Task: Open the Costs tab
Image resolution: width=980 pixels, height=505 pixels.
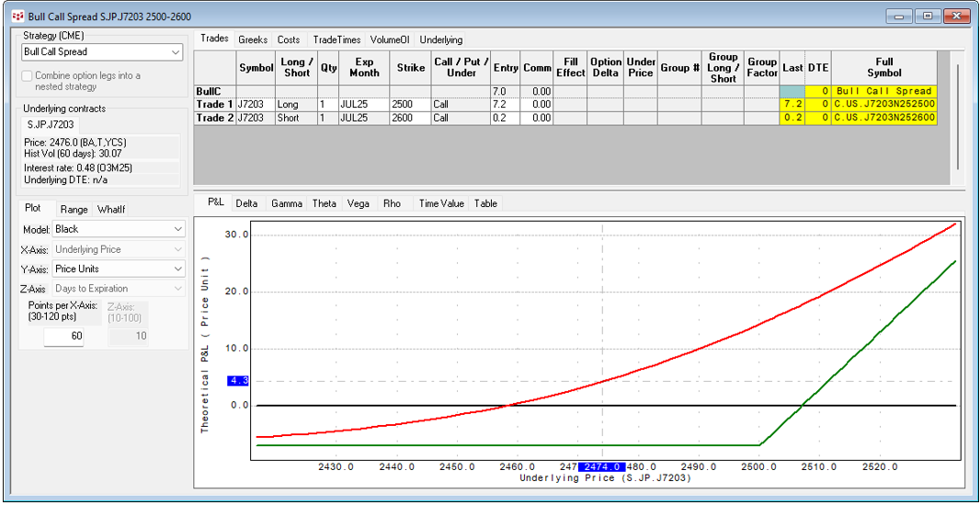Action: pyautogui.click(x=289, y=40)
